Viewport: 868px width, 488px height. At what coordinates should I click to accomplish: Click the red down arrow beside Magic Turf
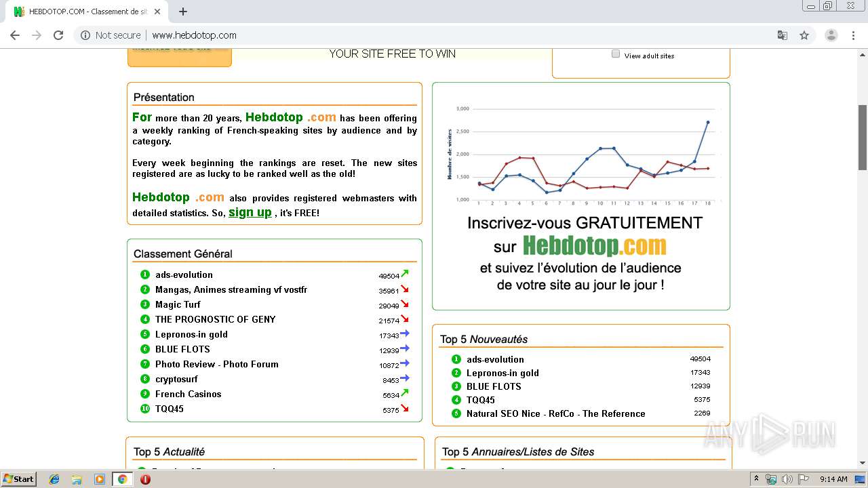405,304
